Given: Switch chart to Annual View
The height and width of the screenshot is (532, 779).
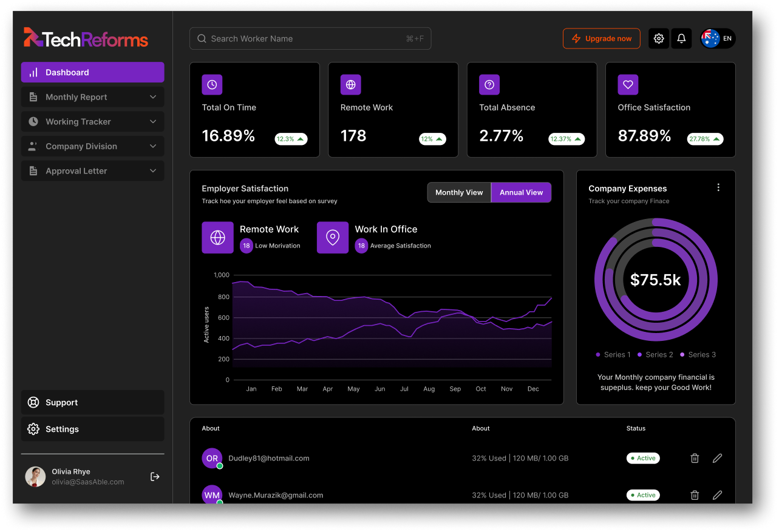Looking at the screenshot, I should [521, 192].
